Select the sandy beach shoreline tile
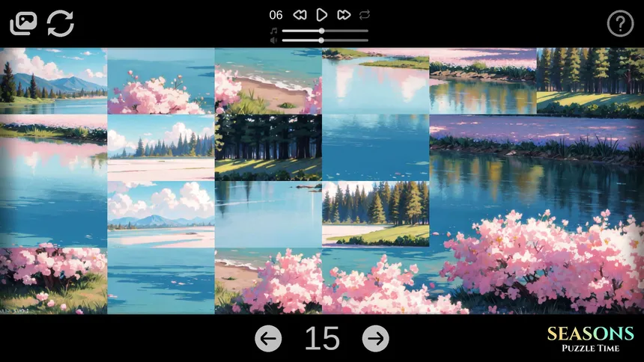Screen dimensions: 644x362 pos(268,81)
